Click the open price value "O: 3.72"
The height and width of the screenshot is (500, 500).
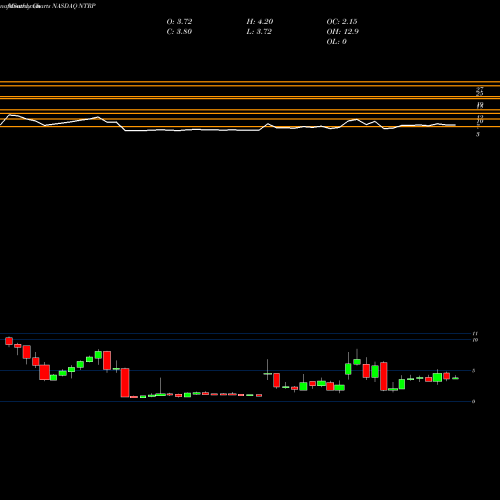179,22
